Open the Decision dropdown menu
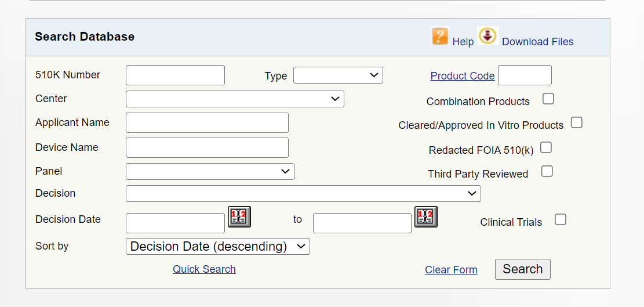 click(x=303, y=194)
